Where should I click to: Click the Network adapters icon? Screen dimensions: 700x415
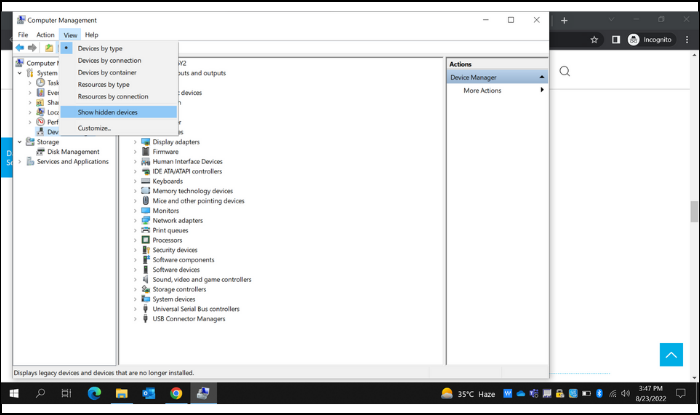pos(146,220)
